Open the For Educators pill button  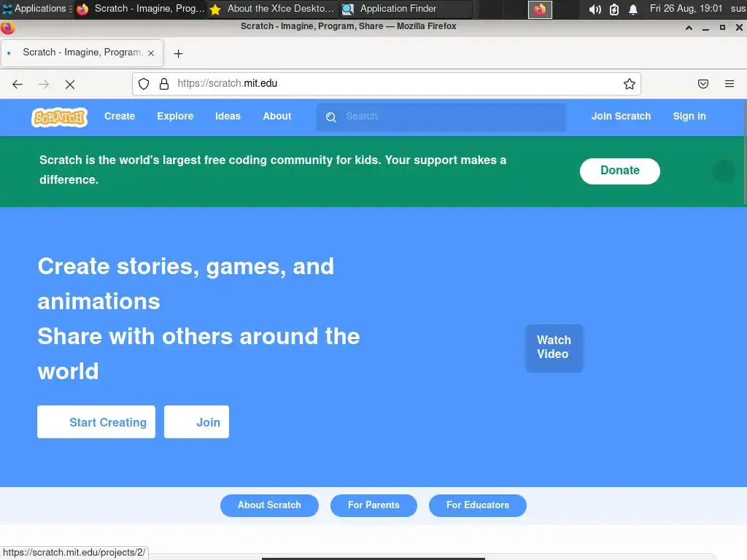[x=477, y=505]
